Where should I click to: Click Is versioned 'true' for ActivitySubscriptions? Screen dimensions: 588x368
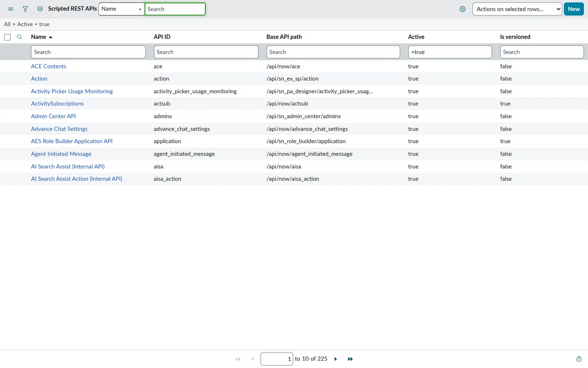505,104
